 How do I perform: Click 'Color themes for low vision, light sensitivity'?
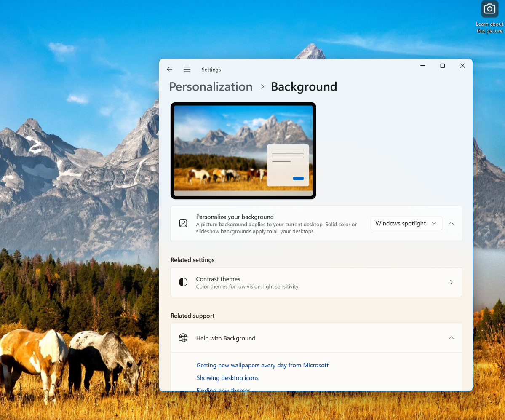click(x=247, y=286)
